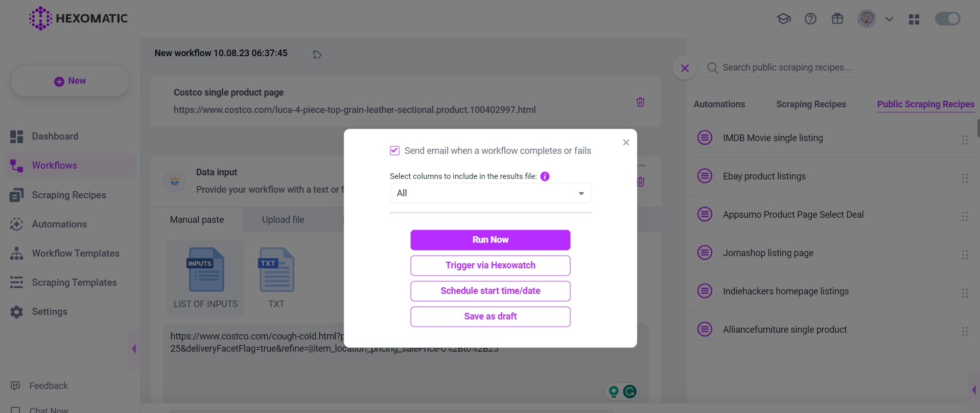The image size is (980, 413).
Task: Collapse the left sidebar with the arrow
Action: point(134,349)
